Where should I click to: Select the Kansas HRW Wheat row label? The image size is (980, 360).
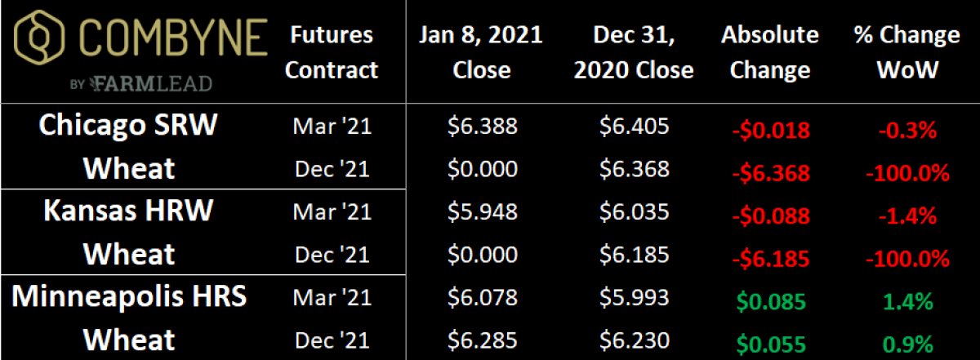point(131,232)
